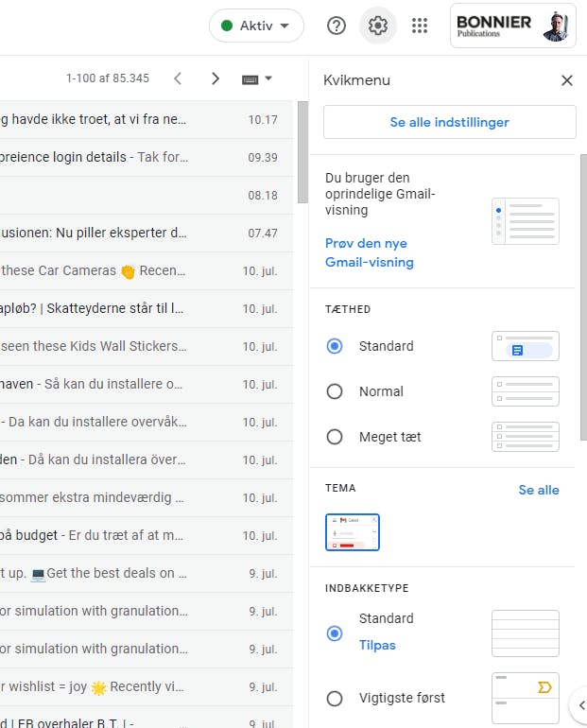This screenshot has height=728, width=587.
Task: Go to newer emails page arrow
Action: (x=178, y=78)
